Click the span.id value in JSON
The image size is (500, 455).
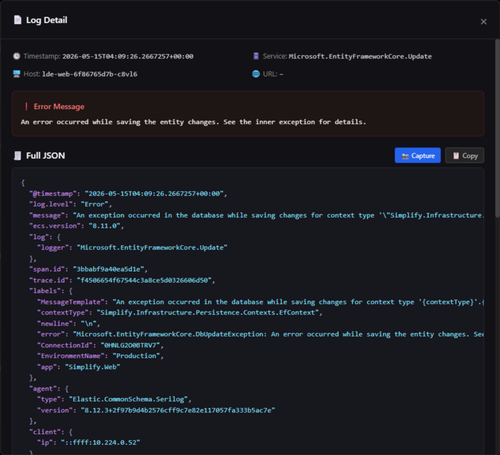pos(108,269)
